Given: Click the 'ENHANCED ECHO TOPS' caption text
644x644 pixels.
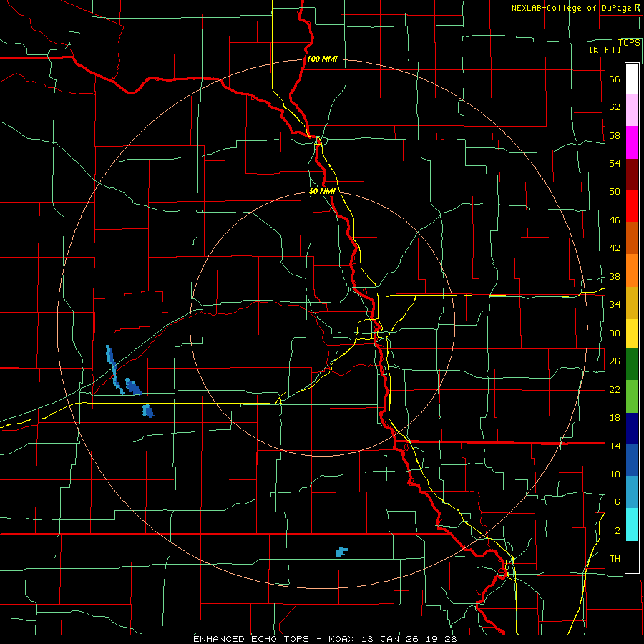Looking at the screenshot, I should click(251, 639).
